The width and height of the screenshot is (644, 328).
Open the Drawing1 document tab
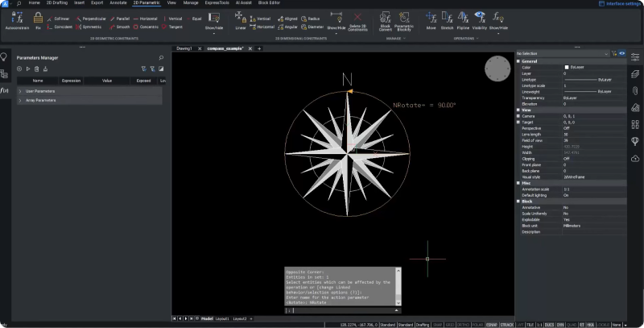(x=184, y=48)
